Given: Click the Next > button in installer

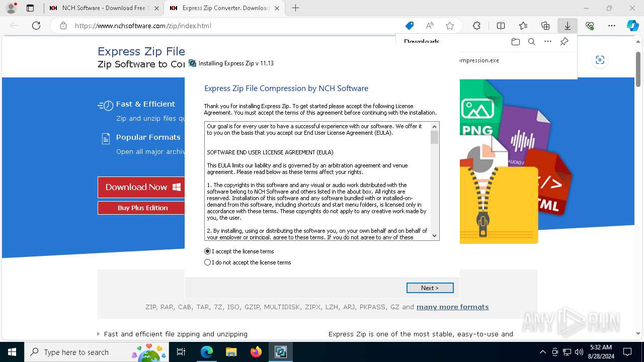Looking at the screenshot, I should (430, 288).
